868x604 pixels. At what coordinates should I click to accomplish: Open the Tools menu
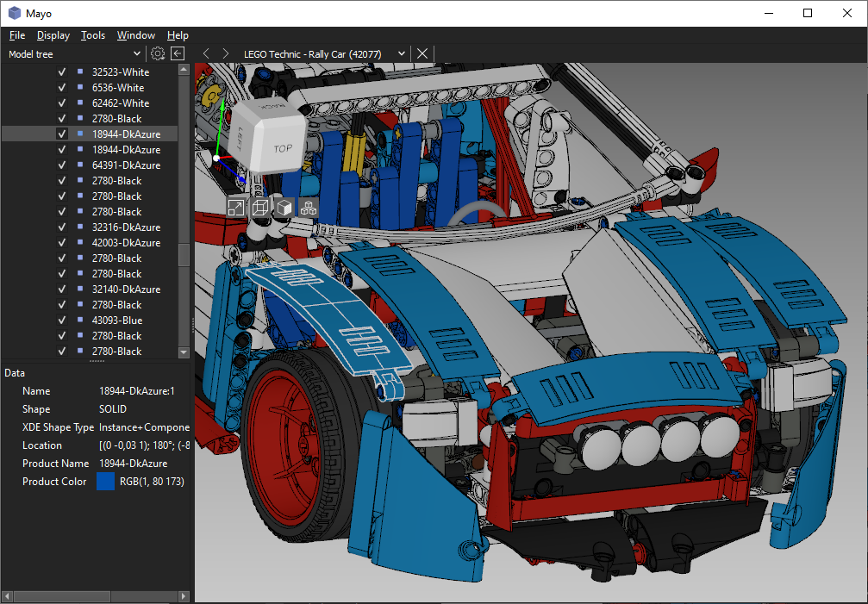[93, 34]
